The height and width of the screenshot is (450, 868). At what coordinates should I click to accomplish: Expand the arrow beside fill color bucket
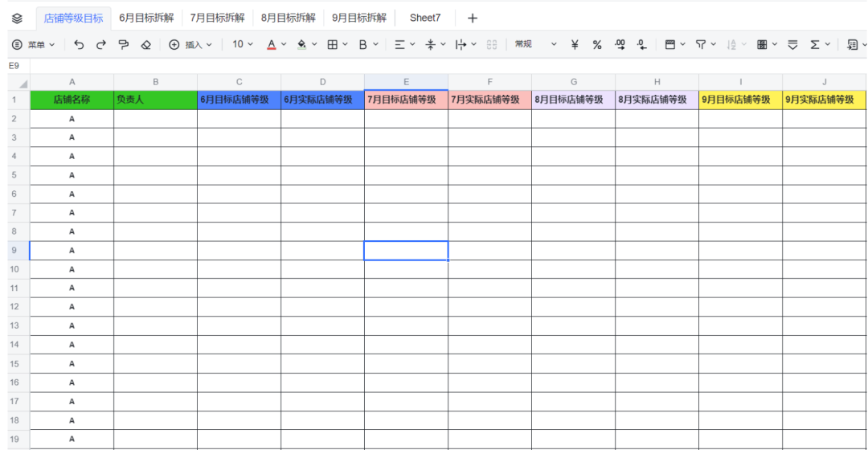point(314,44)
